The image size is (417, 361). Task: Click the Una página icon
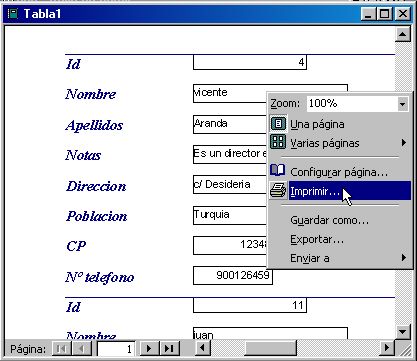(278, 124)
